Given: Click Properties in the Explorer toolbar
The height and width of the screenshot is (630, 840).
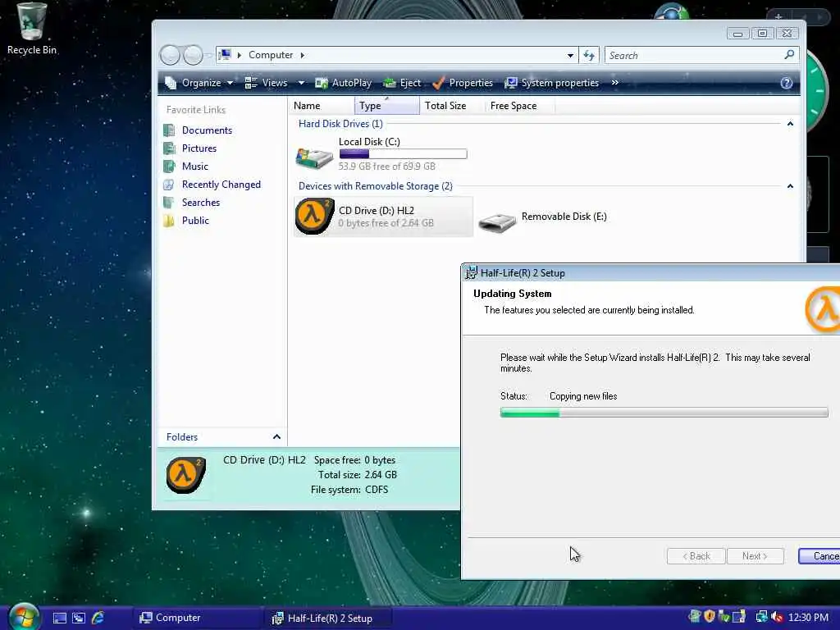Looking at the screenshot, I should [463, 83].
